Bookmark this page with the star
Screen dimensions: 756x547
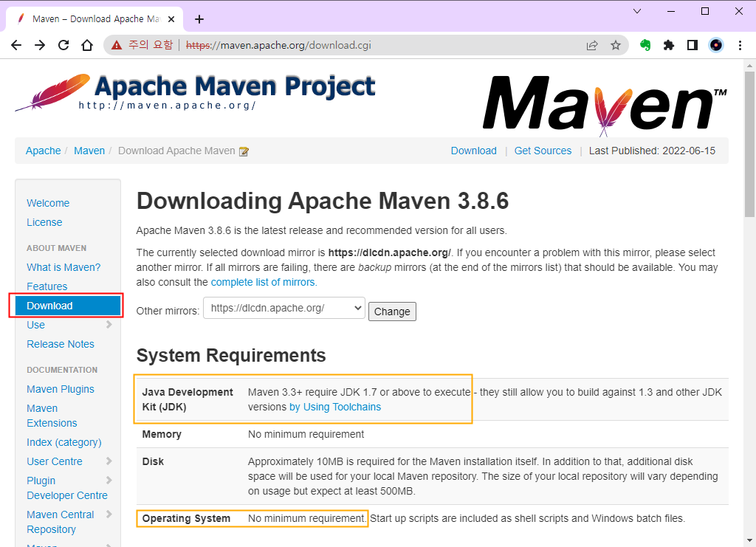616,45
